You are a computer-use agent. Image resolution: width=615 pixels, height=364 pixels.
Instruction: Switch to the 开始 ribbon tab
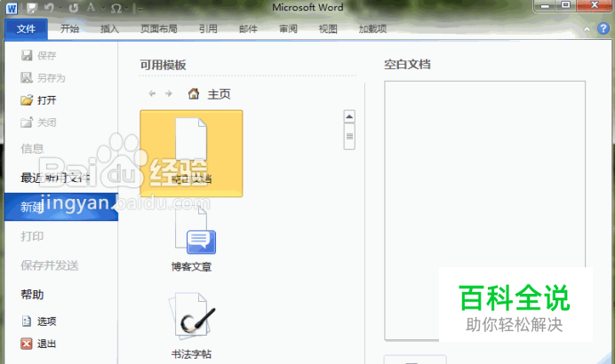coord(70,29)
